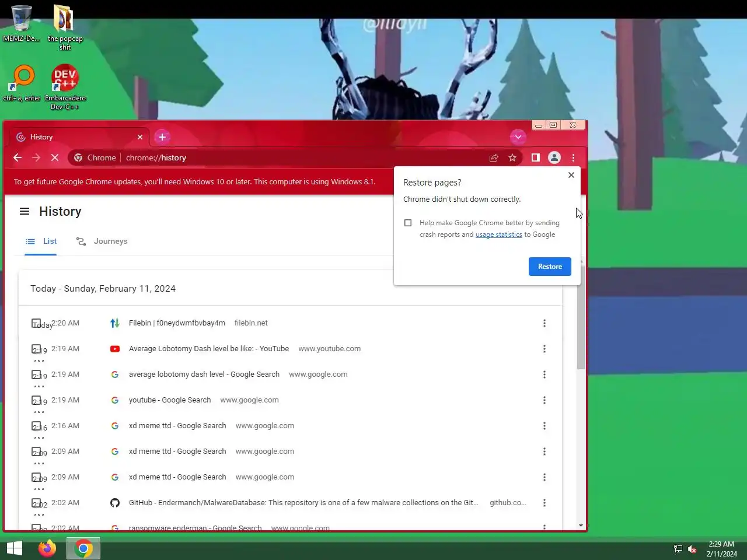Open actions menu for youtube - Google Search
The height and width of the screenshot is (560, 747).
pyautogui.click(x=544, y=400)
